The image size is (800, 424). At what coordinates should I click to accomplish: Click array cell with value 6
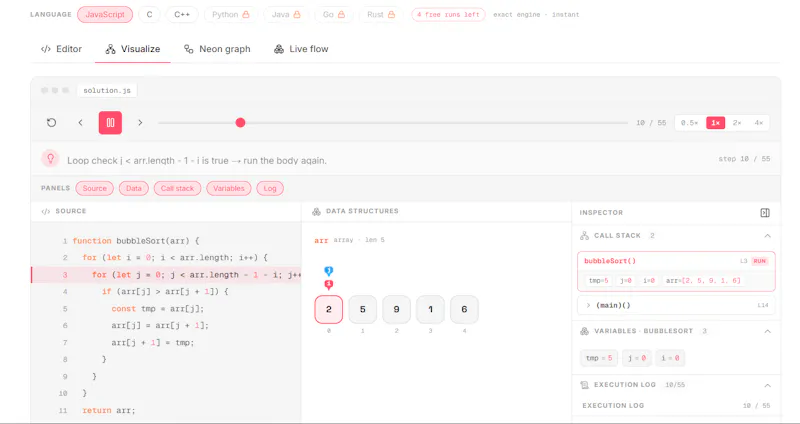464,309
